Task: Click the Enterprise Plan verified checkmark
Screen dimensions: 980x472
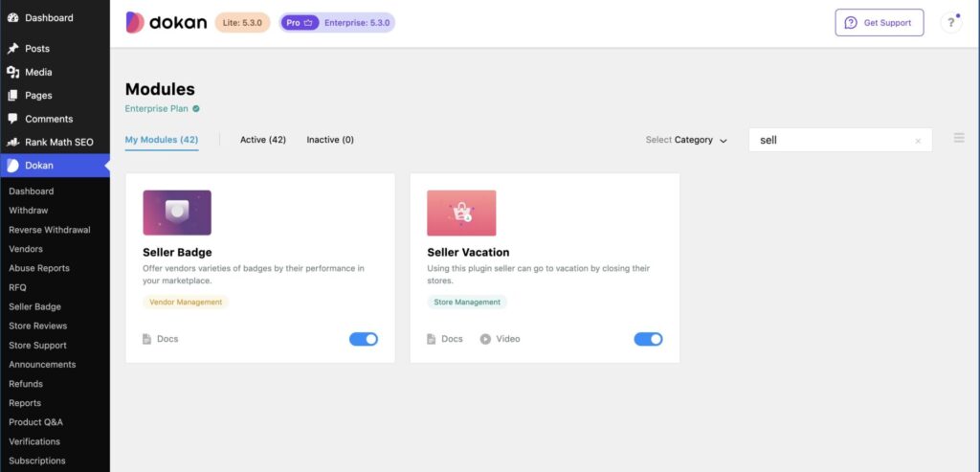Action: pyautogui.click(x=196, y=109)
